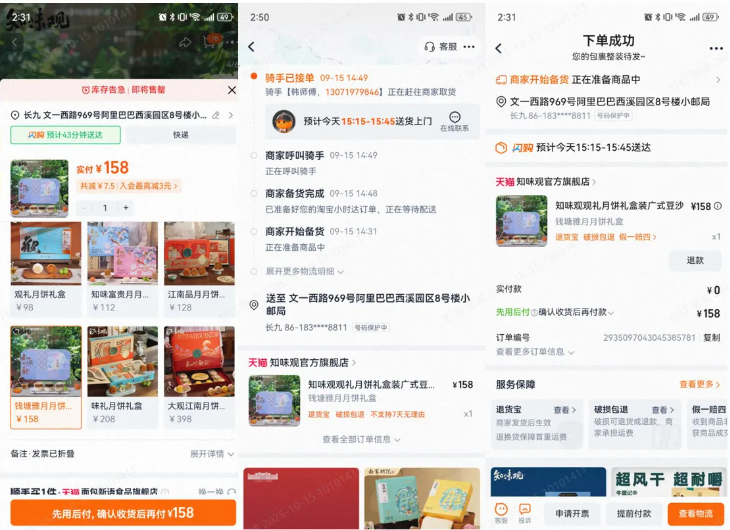Screen dimensions: 730x530
Task: Open product image on order success page
Action: (521, 221)
